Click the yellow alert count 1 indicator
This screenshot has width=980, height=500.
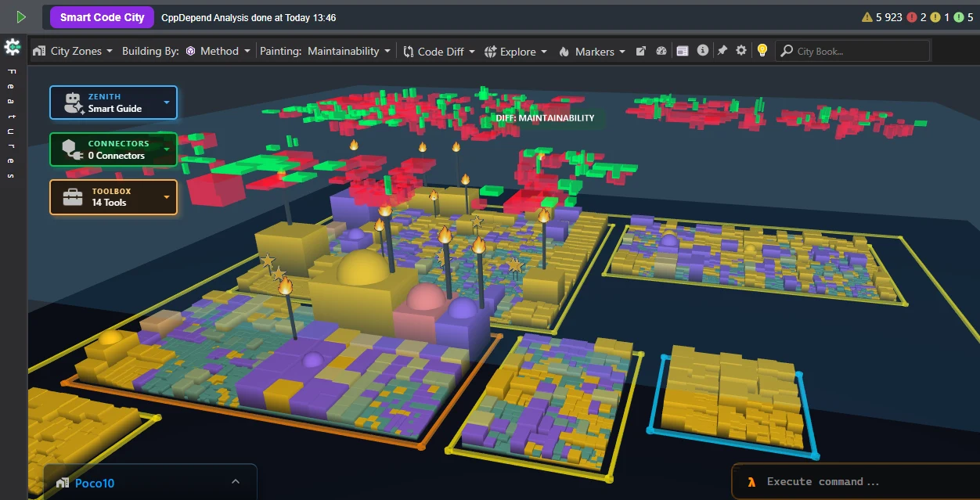coord(940,16)
